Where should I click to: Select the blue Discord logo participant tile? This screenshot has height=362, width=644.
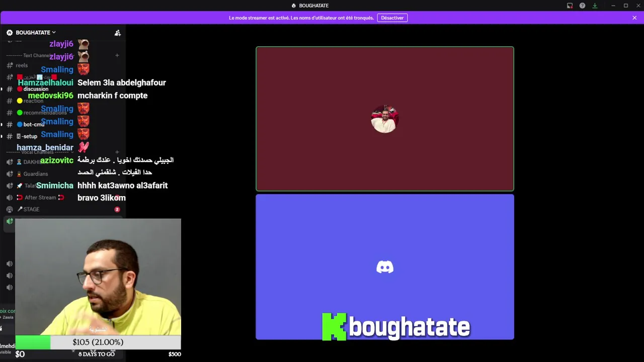[x=385, y=267]
